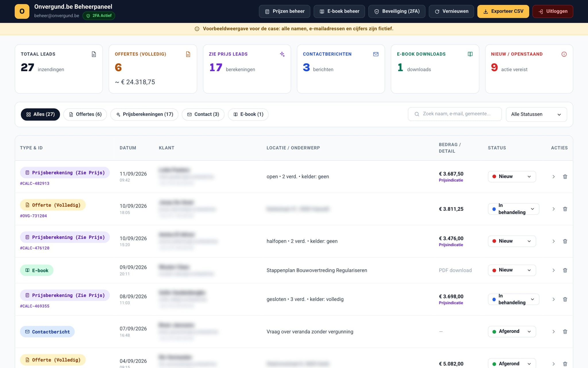The width and height of the screenshot is (588, 368).
Task: Open Afgerond dropdown on Contactbericht row
Action: point(512,331)
